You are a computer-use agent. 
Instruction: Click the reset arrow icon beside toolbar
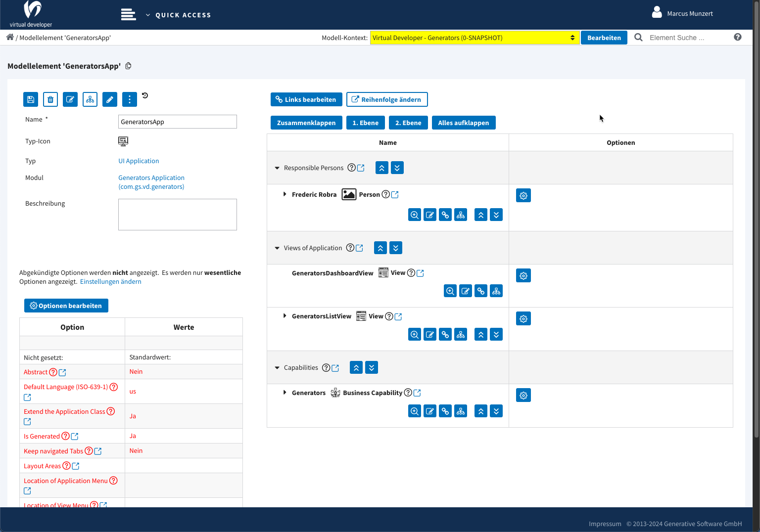point(145,95)
